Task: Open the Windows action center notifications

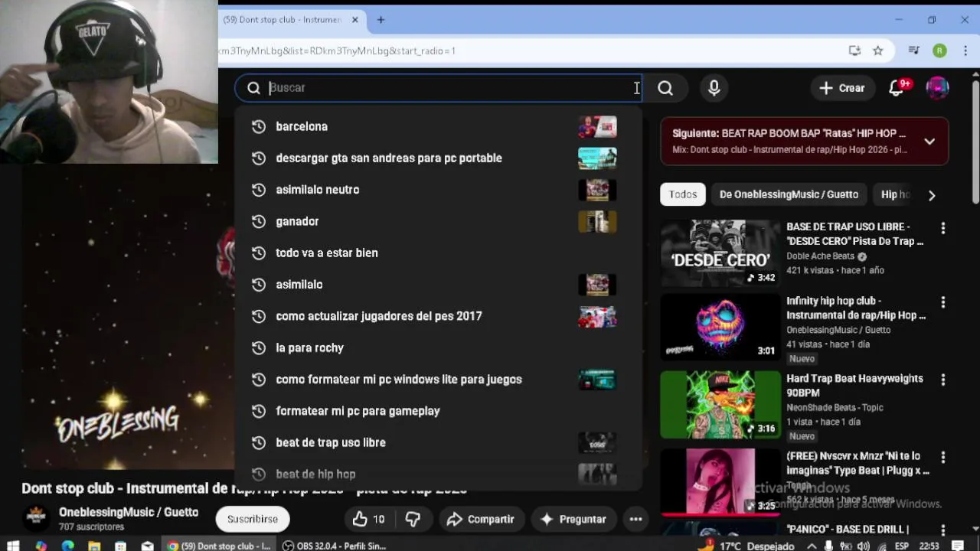Action: [957, 546]
